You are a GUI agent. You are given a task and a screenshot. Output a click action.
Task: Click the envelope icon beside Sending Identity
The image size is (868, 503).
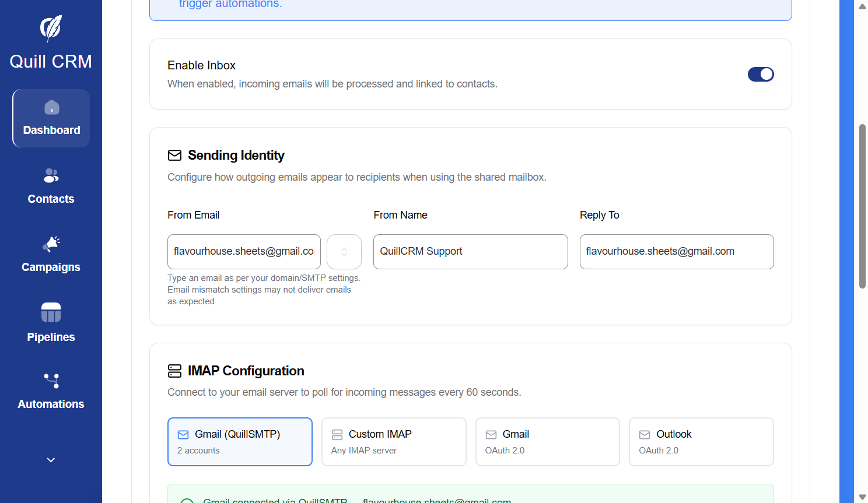[x=174, y=155]
